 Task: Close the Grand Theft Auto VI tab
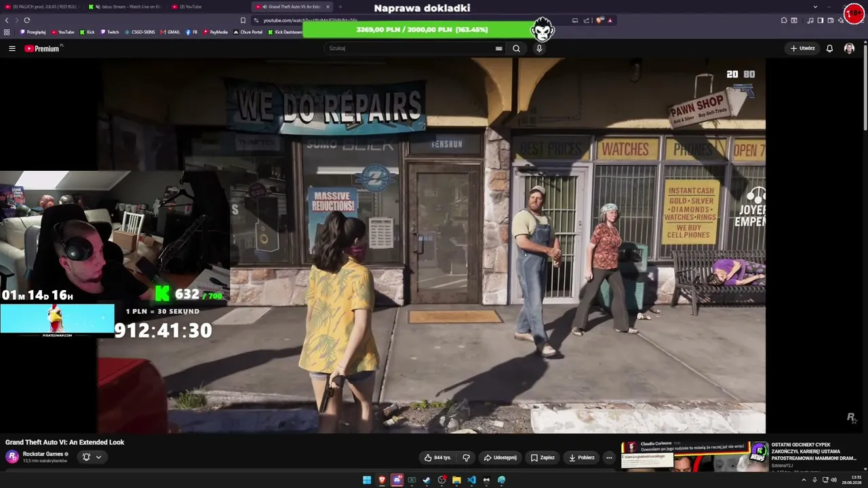pos(328,7)
